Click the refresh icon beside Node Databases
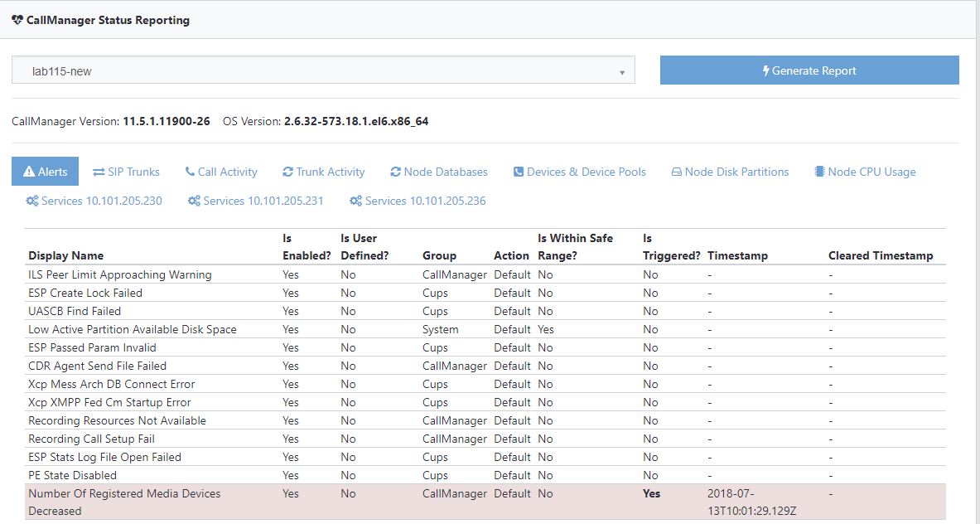This screenshot has height=524, width=980. (395, 172)
